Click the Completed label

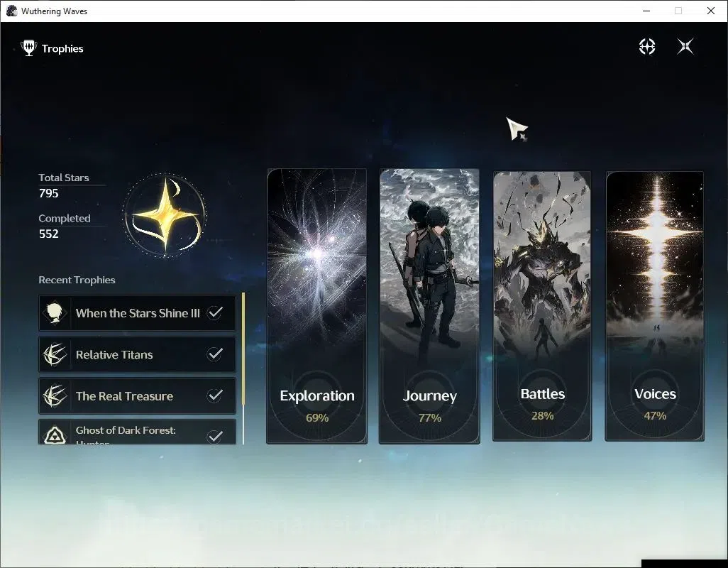point(65,218)
